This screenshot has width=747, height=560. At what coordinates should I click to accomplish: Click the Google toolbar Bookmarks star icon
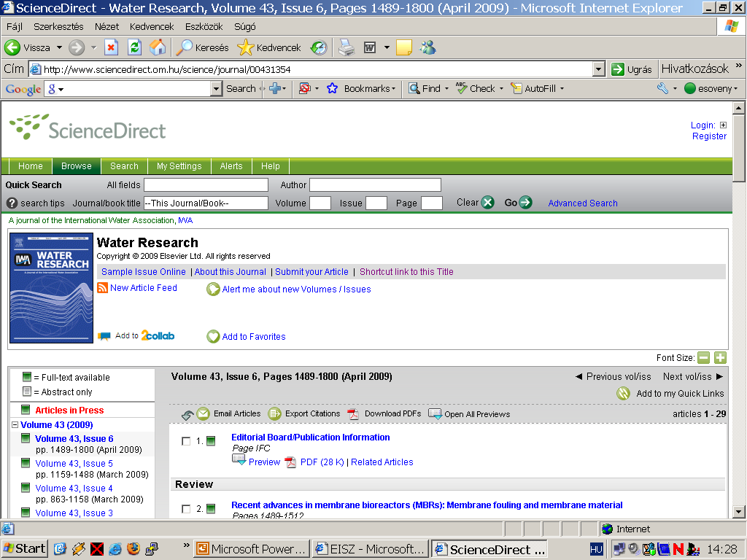(332, 88)
